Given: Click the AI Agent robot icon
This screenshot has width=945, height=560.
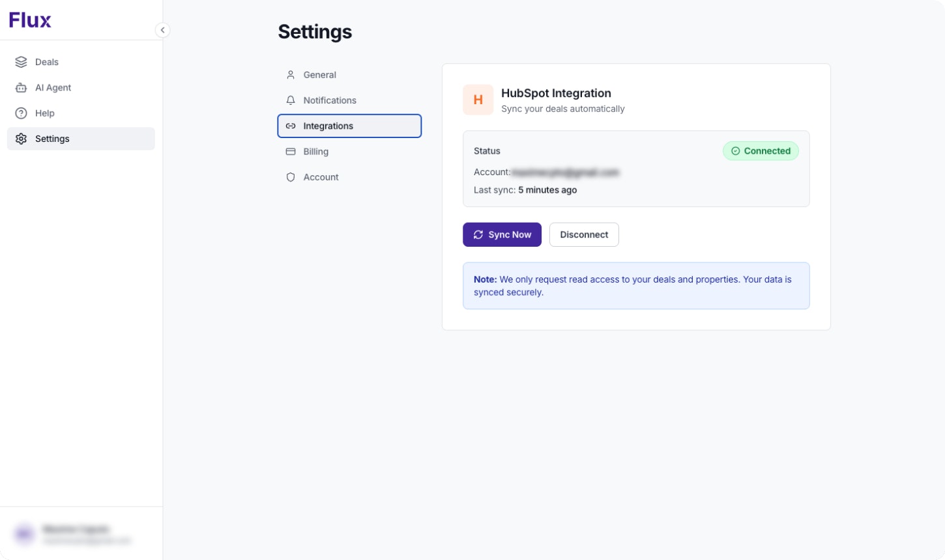Looking at the screenshot, I should point(21,88).
